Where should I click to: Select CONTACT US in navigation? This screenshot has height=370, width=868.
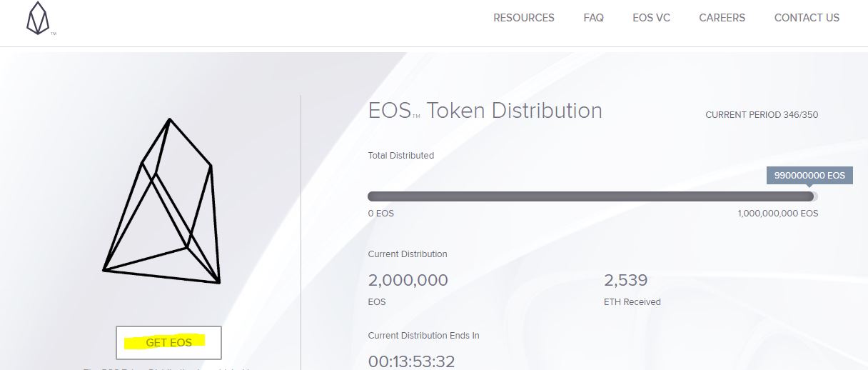pyautogui.click(x=807, y=18)
